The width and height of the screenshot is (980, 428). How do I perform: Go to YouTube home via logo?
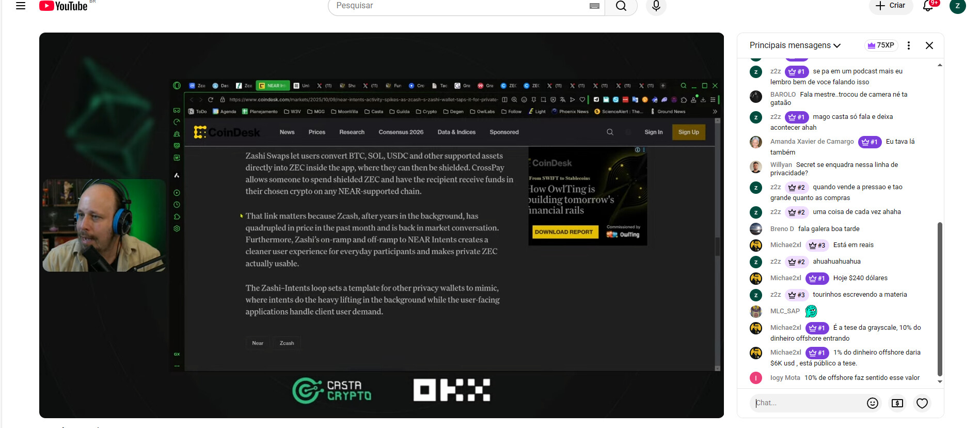[x=63, y=6]
